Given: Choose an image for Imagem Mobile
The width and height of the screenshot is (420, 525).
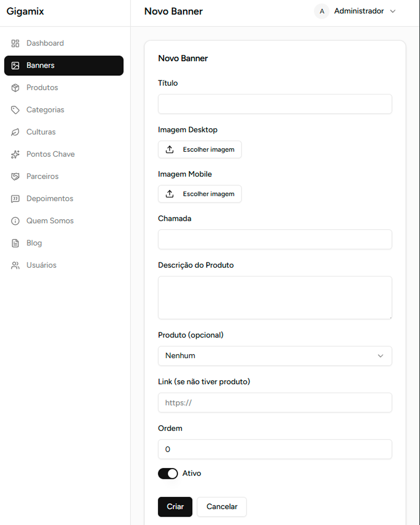Looking at the screenshot, I should (200, 194).
